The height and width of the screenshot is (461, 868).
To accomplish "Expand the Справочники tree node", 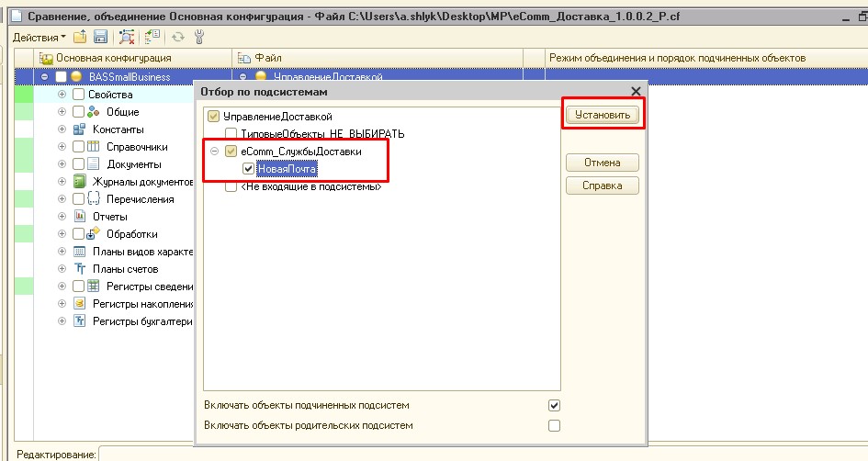I will pyautogui.click(x=62, y=147).
